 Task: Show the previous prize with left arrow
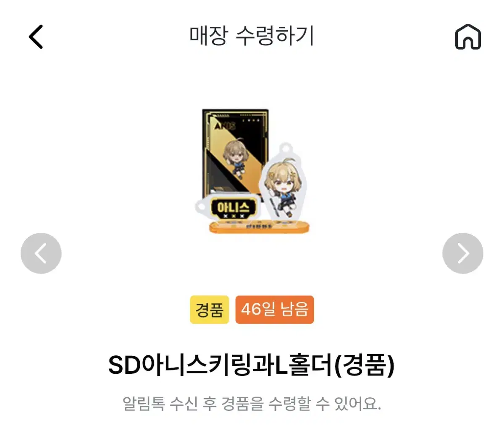point(41,253)
